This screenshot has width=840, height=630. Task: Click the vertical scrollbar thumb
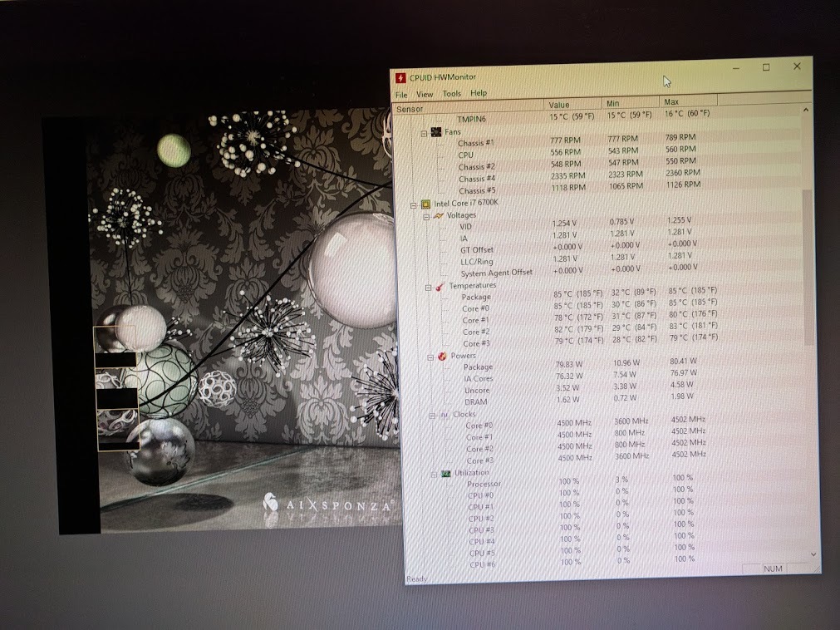coord(808,267)
